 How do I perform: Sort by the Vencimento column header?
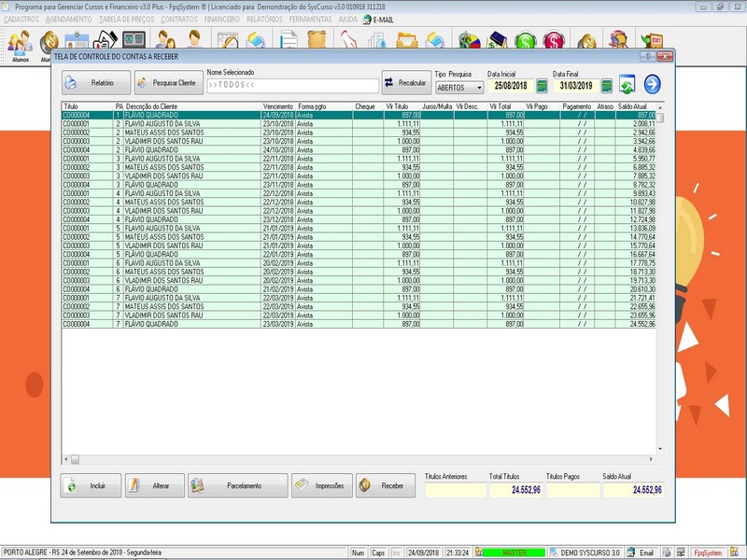click(277, 106)
